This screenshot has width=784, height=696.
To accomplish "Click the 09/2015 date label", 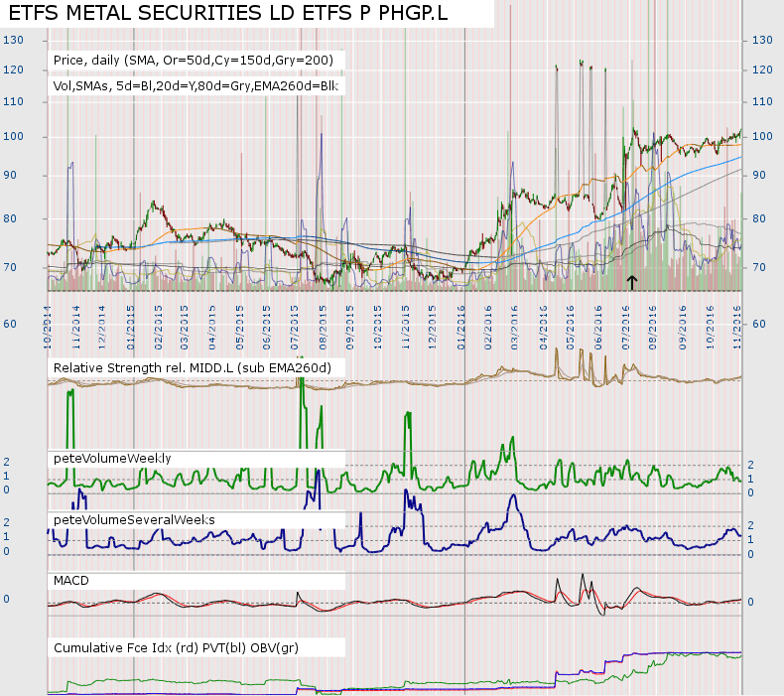I will pos(349,328).
